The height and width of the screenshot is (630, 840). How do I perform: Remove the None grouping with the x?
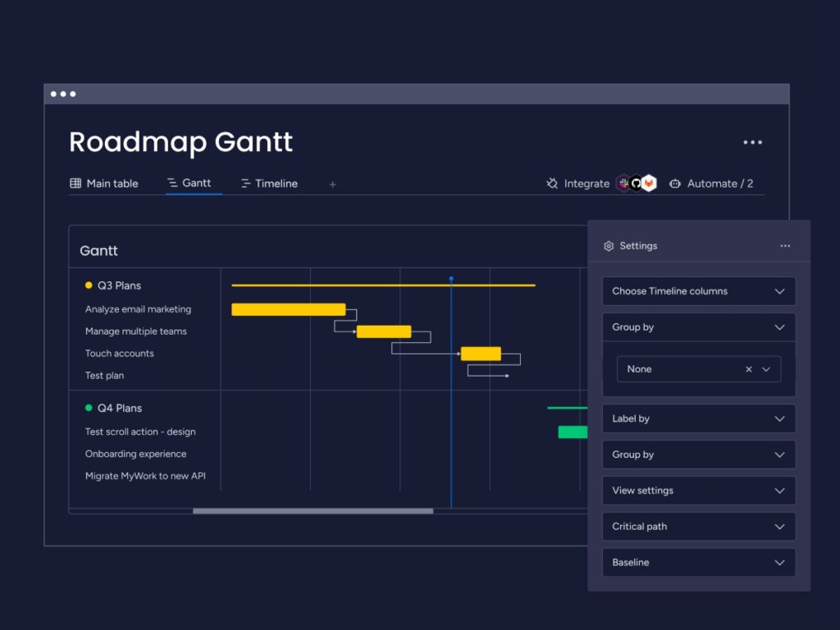point(748,369)
